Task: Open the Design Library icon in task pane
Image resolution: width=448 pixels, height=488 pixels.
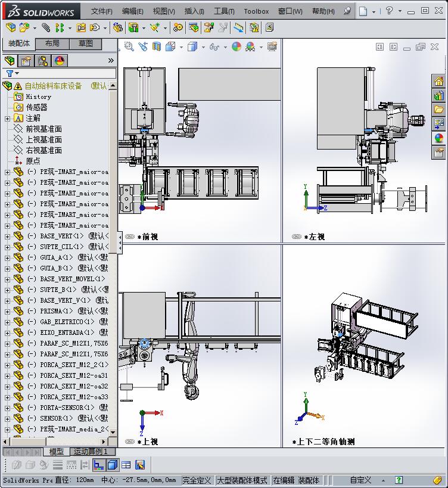Action: tap(438, 96)
